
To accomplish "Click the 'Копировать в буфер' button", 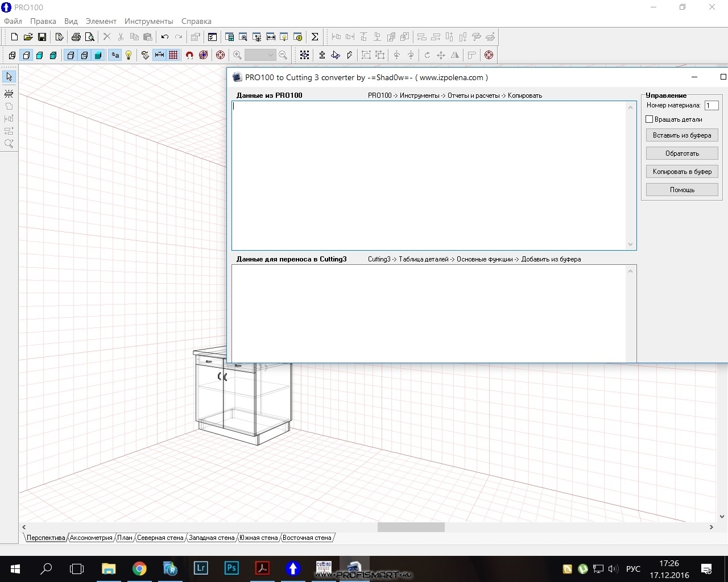I will pyautogui.click(x=682, y=172).
